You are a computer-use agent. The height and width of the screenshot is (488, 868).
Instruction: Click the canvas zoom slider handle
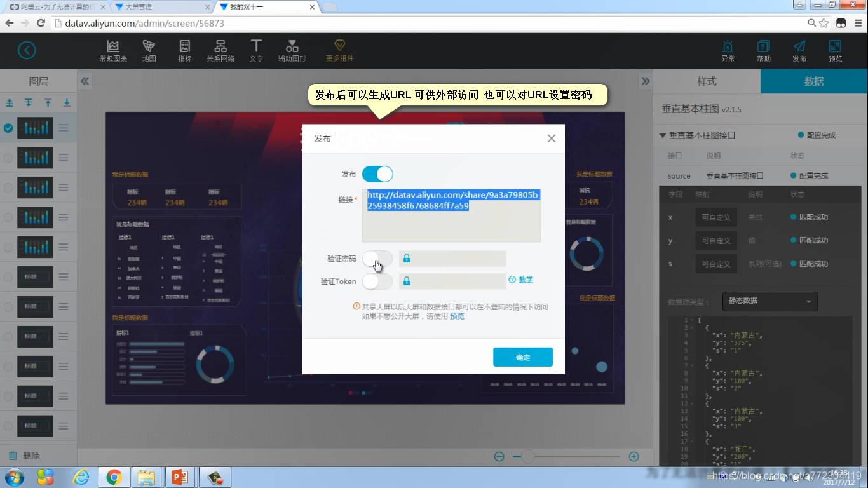coord(527,456)
